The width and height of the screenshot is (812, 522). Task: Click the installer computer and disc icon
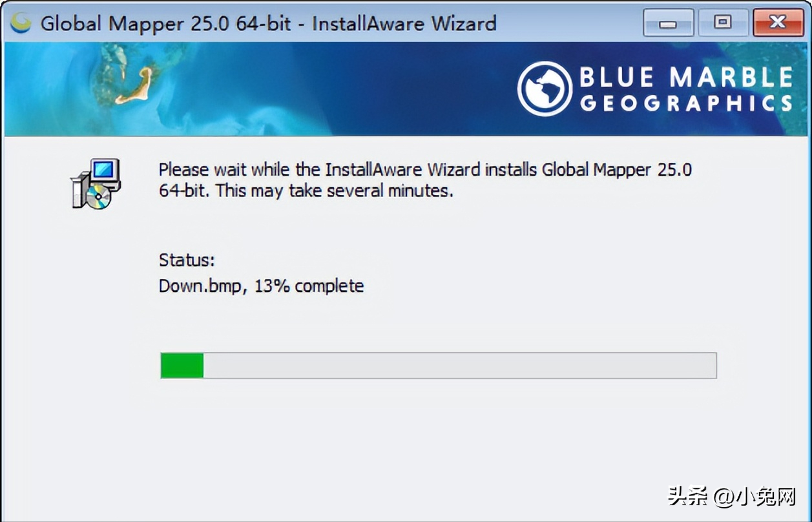(x=96, y=183)
